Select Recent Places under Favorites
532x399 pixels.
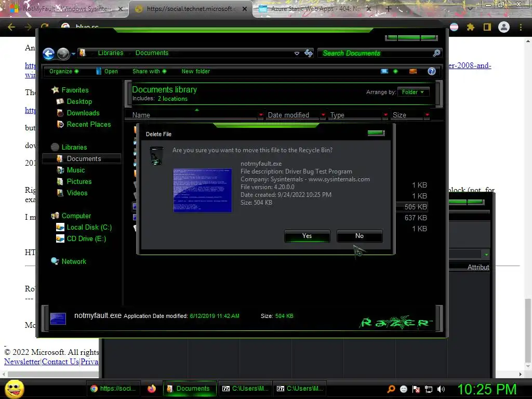[84, 125]
